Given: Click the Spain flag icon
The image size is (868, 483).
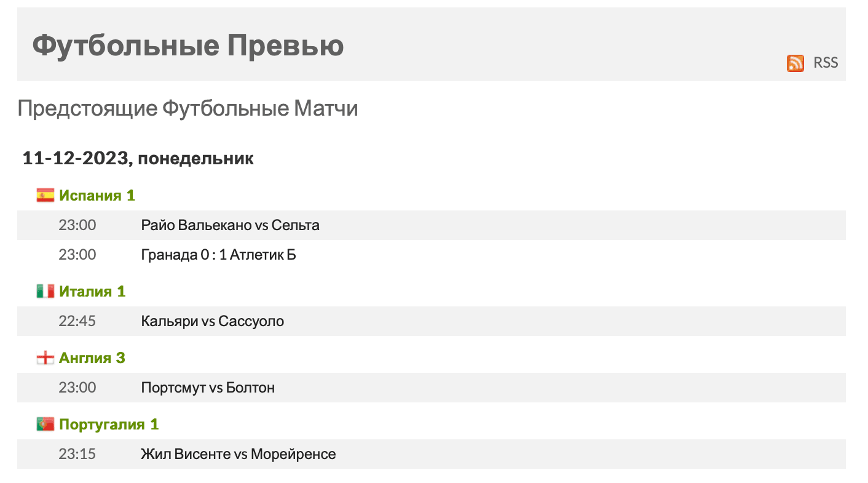Looking at the screenshot, I should point(45,196).
